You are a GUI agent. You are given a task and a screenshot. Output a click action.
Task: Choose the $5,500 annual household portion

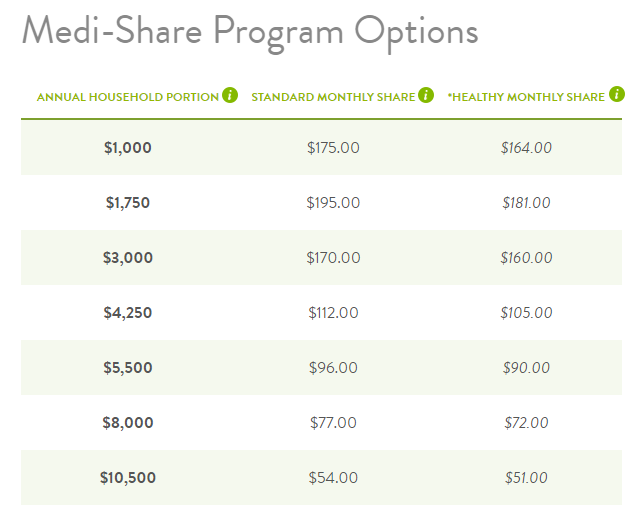point(128,368)
